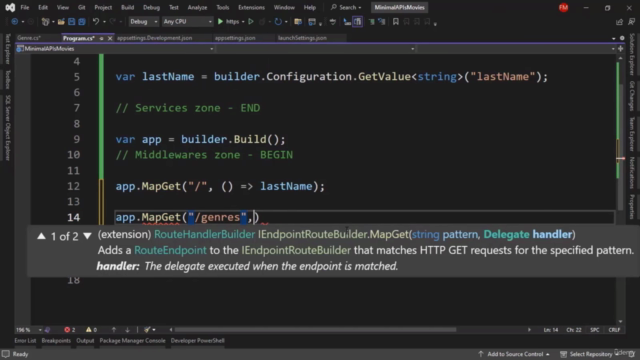Toggle pin on Program.cs tab
Image resolution: width=640 pixels, height=360 pixels.
click(x=102, y=38)
